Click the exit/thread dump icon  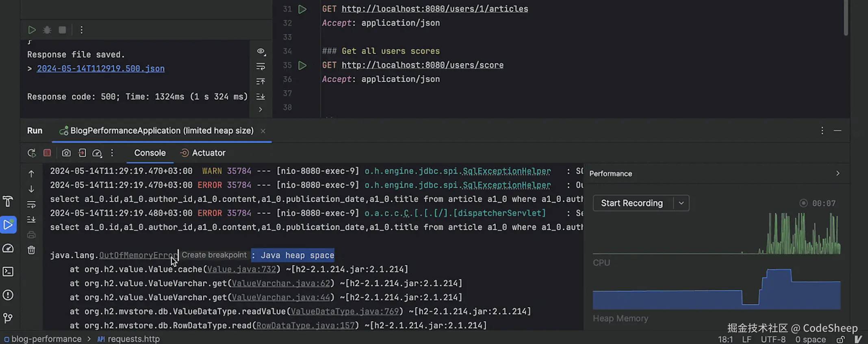click(82, 153)
